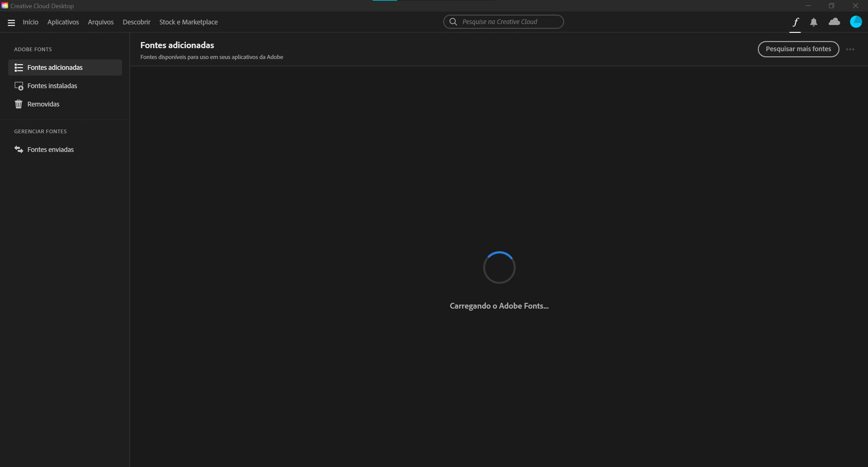Screen dimensions: 868x467
Task: Go to the Início tab
Action: [31, 22]
